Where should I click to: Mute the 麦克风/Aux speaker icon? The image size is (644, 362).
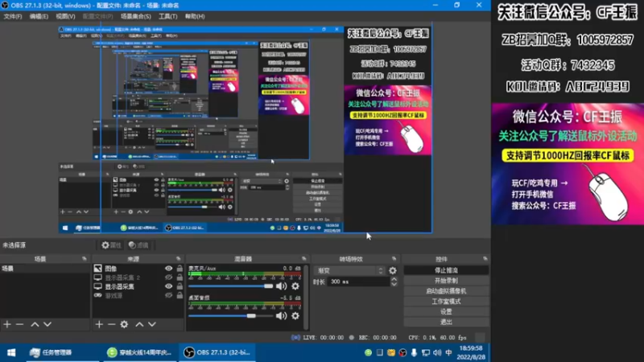tap(281, 286)
